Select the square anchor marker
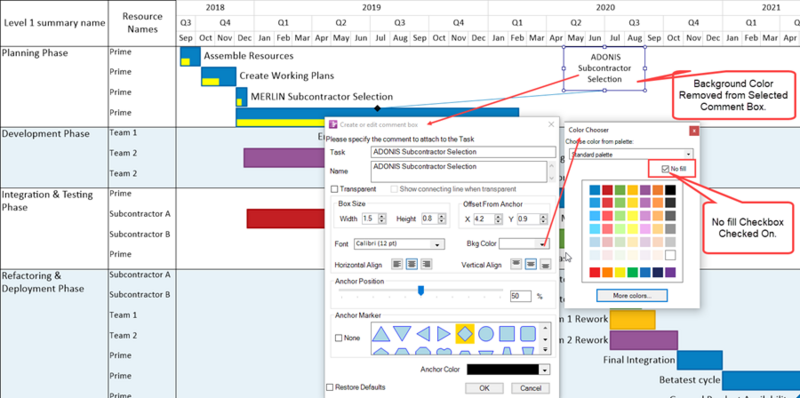Image resolution: width=800 pixels, height=398 pixels. tap(507, 334)
